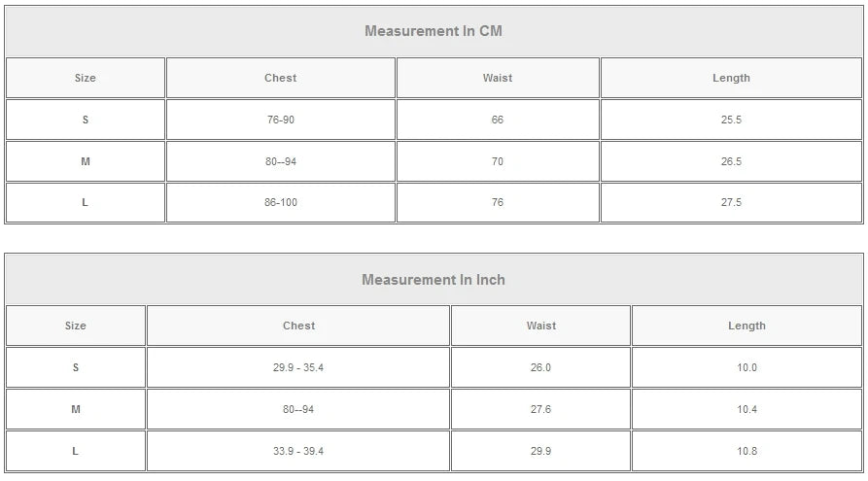Select waist value 66 in CM table
The height and width of the screenshot is (481, 868).
497,120
